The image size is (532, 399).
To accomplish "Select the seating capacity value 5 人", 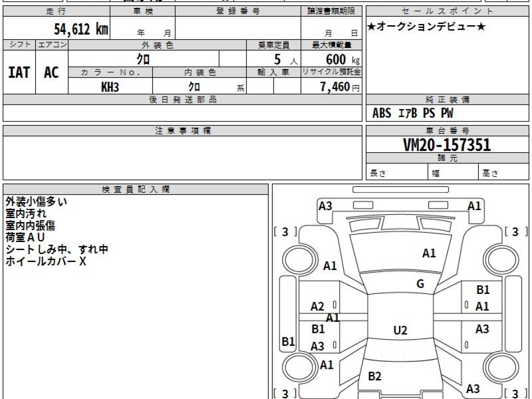I will (x=286, y=59).
